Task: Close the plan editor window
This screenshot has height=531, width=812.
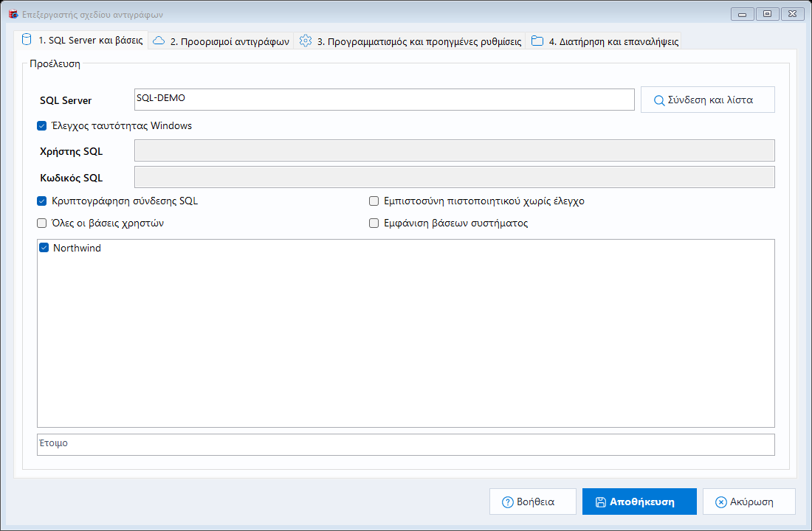Action: coord(792,14)
